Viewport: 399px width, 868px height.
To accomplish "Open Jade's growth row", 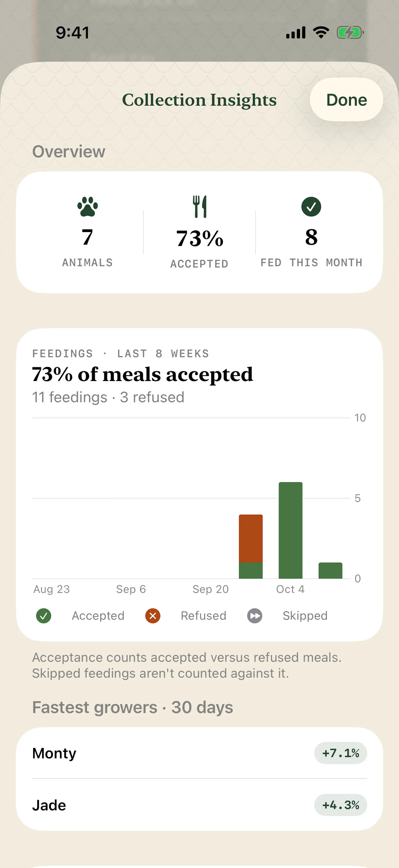I will (x=200, y=805).
